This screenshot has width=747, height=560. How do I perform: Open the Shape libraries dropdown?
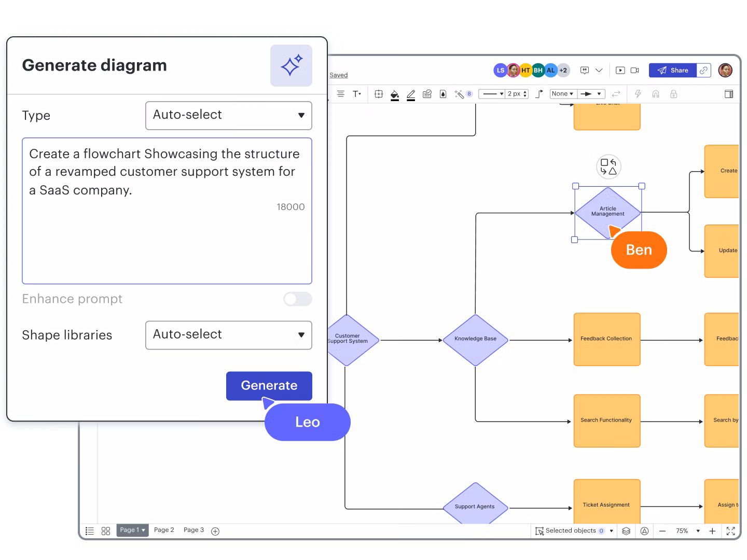tap(228, 335)
